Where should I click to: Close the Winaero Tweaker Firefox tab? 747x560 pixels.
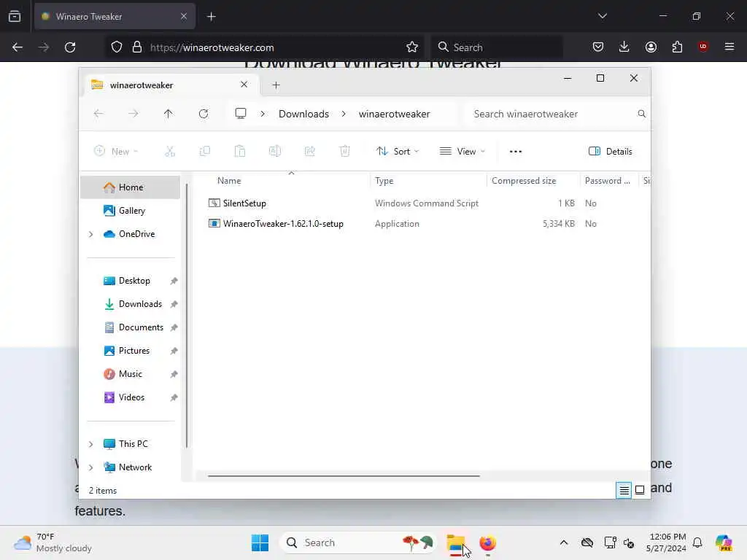(x=184, y=17)
